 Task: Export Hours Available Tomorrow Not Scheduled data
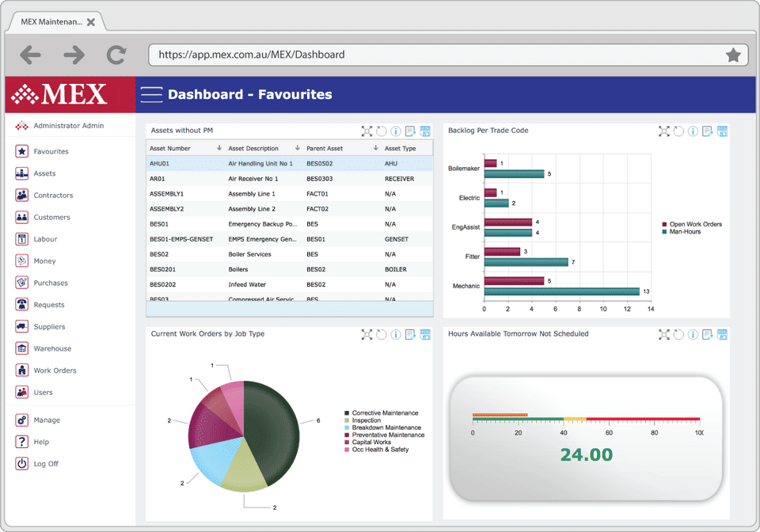[722, 334]
